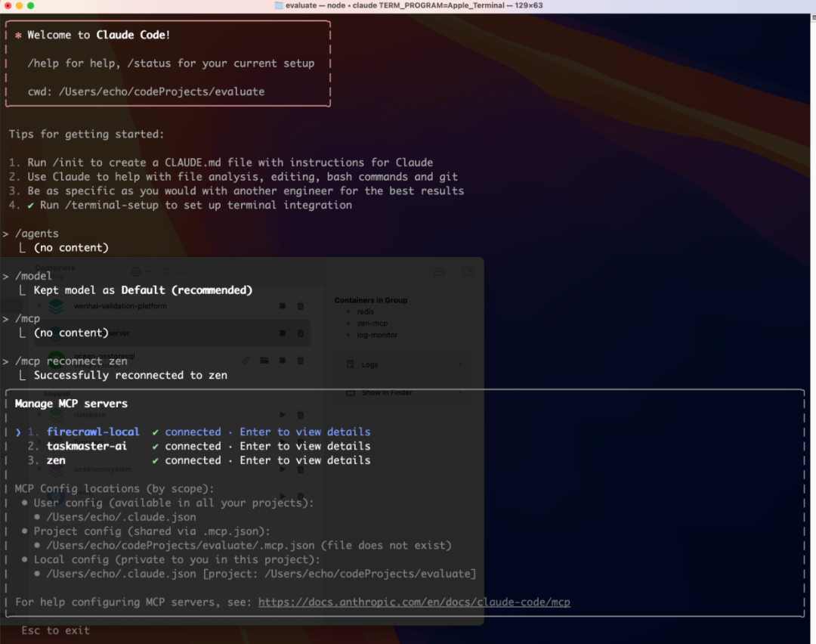Viewport: 816px width, 644px height.
Task: Start the oceanenvsystem container
Action: point(283,469)
